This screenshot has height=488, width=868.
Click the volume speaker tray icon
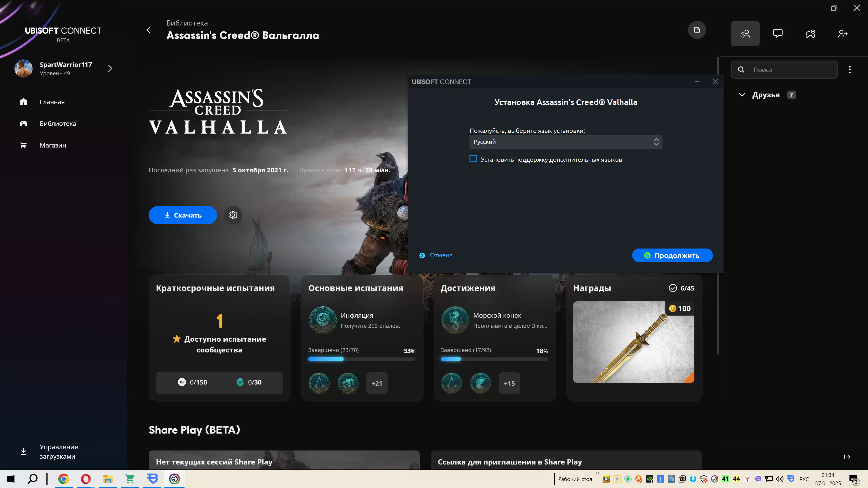pos(780,479)
